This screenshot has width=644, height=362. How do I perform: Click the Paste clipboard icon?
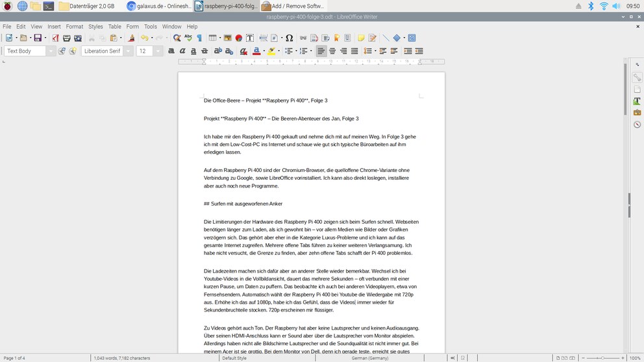coord(114,38)
